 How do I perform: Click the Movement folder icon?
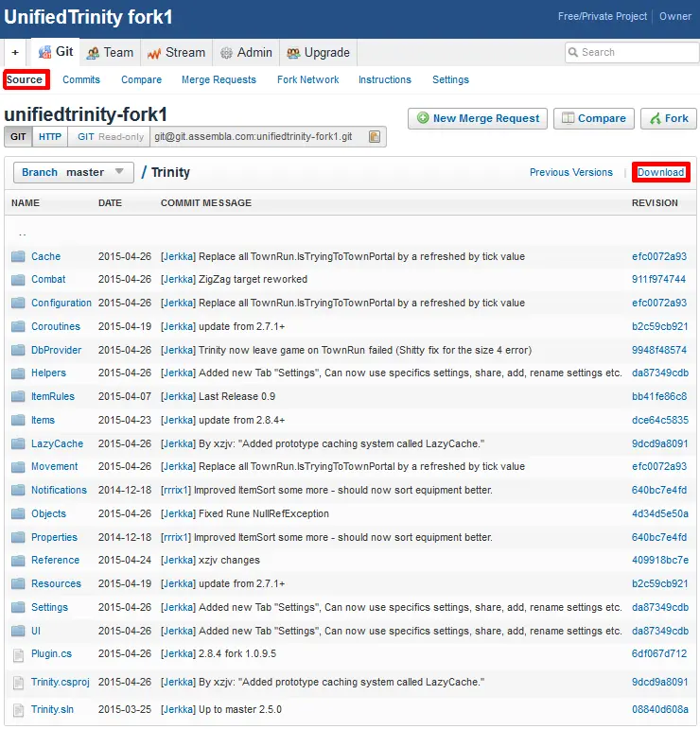pos(18,467)
